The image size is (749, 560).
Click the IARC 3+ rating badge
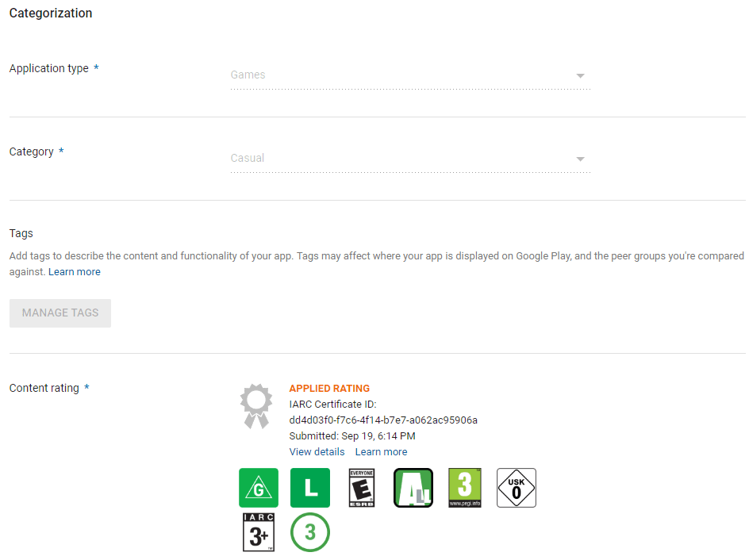259,531
